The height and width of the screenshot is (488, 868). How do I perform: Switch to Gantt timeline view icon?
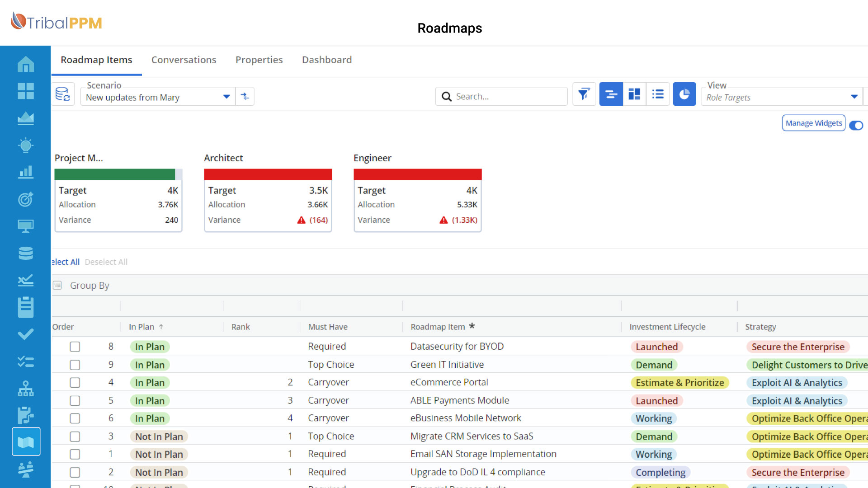(x=611, y=94)
